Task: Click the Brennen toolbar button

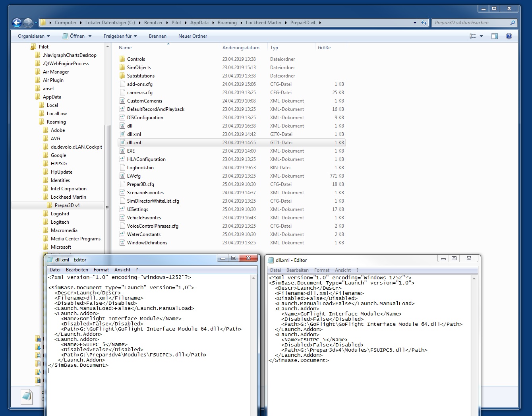Action: click(158, 36)
